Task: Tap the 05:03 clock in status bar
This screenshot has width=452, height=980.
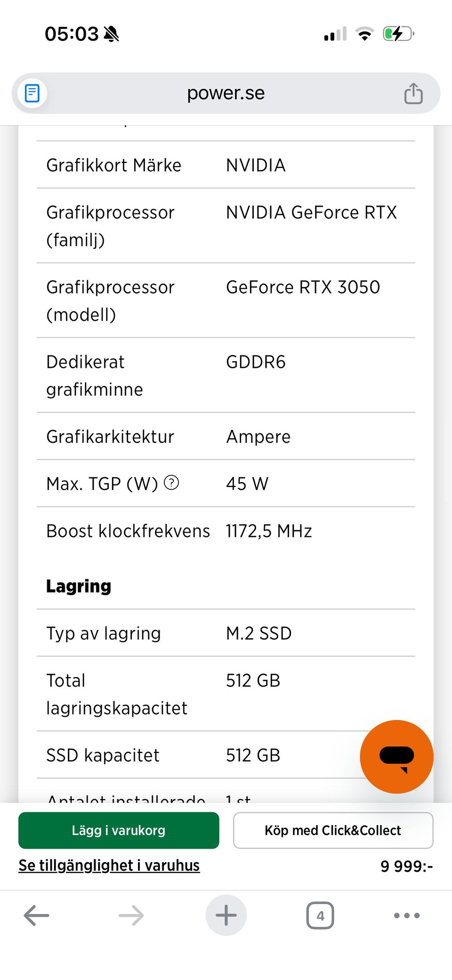Action: tap(72, 34)
